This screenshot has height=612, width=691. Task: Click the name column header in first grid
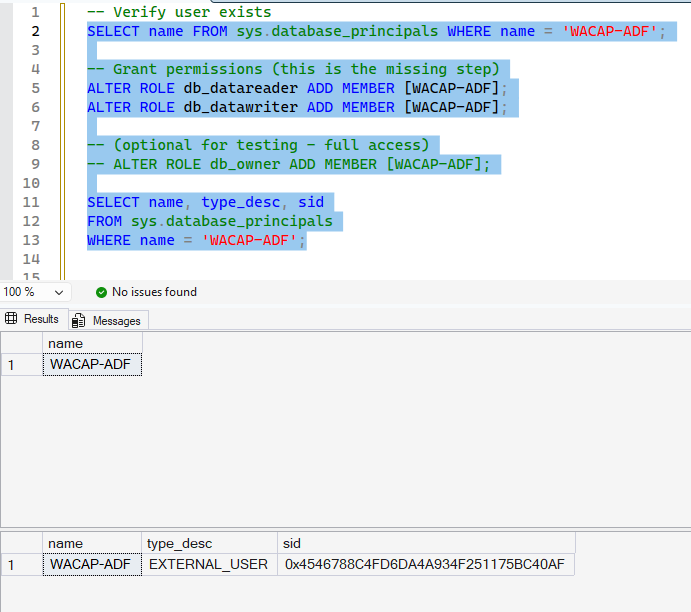tap(93, 344)
